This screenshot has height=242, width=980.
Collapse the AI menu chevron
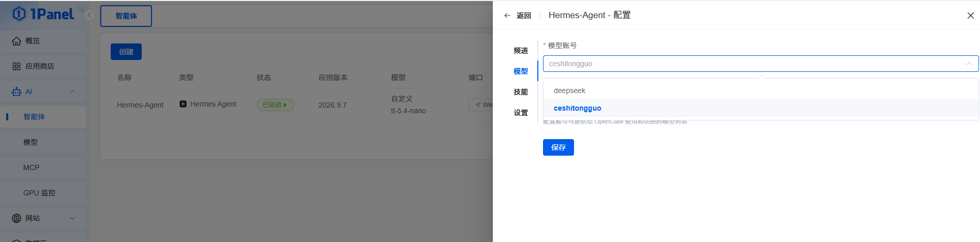point(72,92)
